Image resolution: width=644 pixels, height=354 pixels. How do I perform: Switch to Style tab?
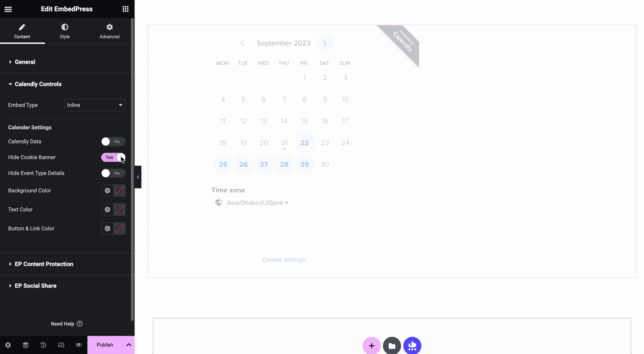click(x=64, y=31)
